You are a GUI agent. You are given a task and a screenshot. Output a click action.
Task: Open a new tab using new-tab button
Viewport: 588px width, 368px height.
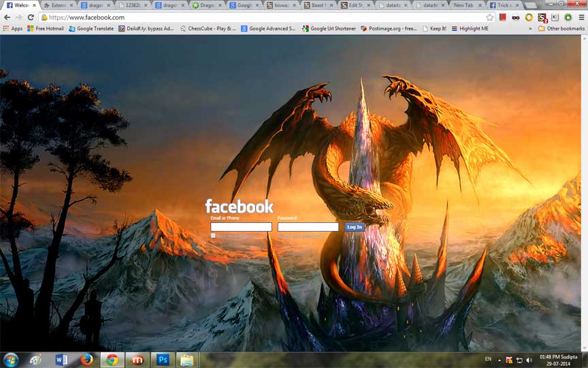pyautogui.click(x=530, y=5)
